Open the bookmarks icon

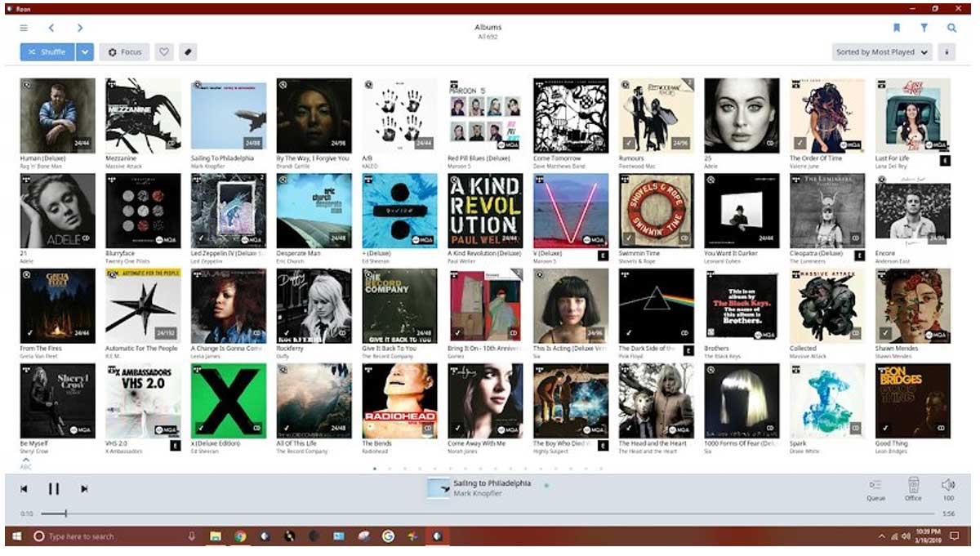coord(896,28)
